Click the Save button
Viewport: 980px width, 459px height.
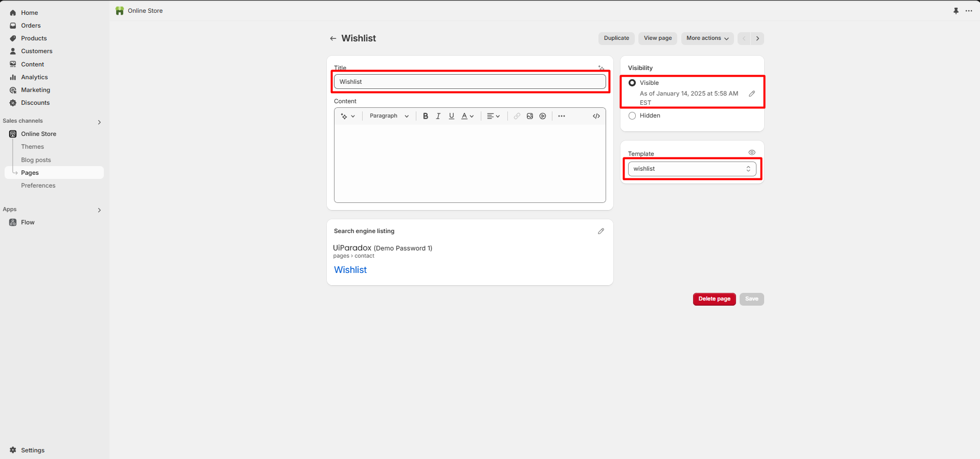(751, 299)
